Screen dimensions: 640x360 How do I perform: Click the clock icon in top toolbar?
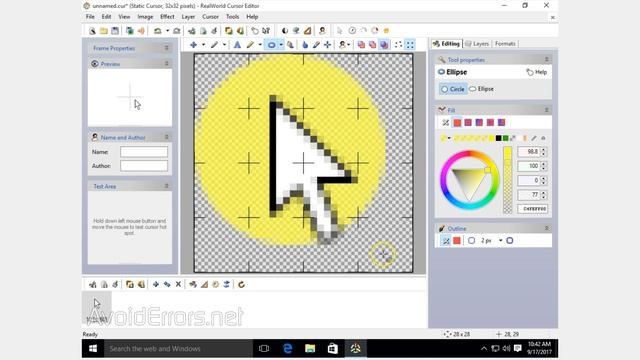(x=352, y=31)
